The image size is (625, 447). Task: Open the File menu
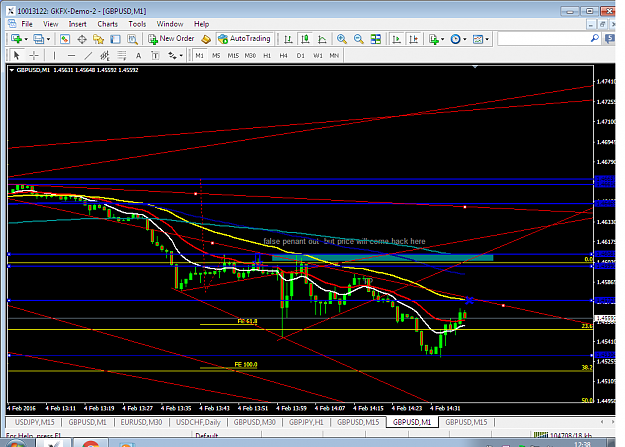tap(27, 24)
